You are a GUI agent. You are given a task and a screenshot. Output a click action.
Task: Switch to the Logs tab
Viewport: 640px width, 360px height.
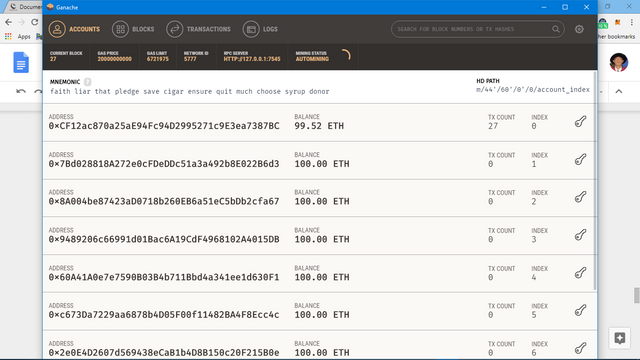point(260,29)
